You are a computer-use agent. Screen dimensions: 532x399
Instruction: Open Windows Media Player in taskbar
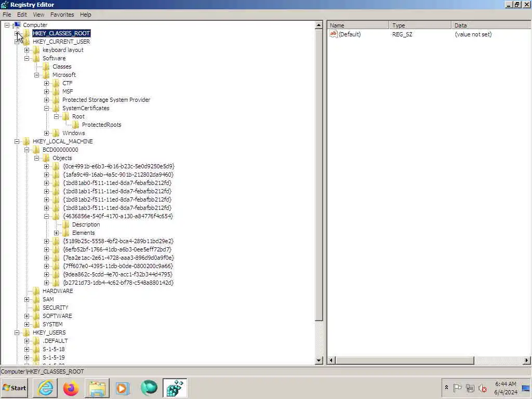pyautogui.click(x=123, y=388)
